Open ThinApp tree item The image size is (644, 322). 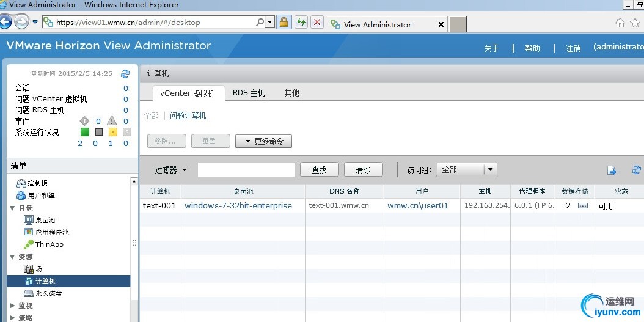(x=43, y=244)
